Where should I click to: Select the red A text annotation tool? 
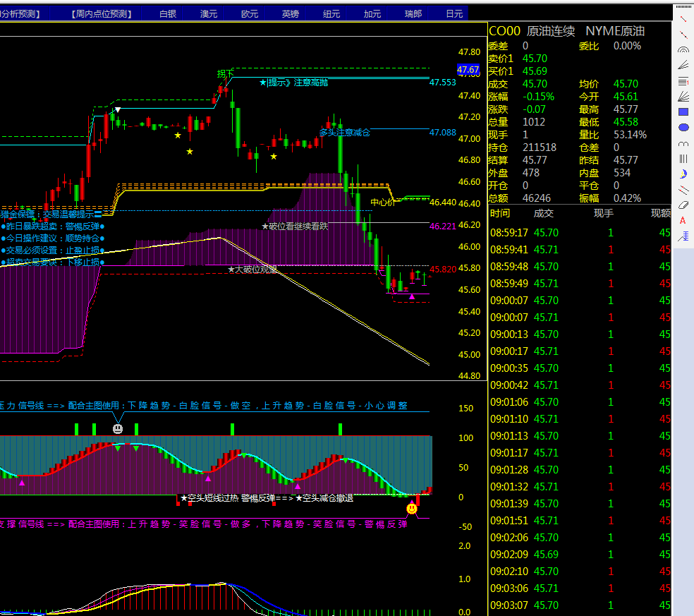coord(683,221)
